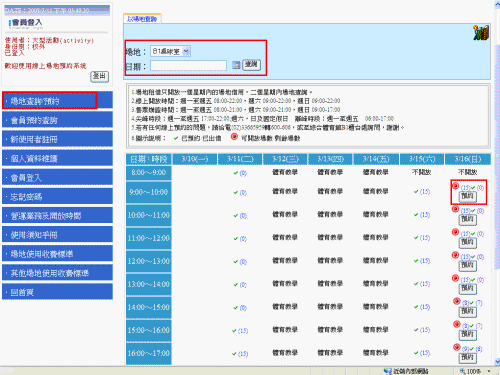The height and width of the screenshot is (375, 500).
Task: Click red available icon in 3/16 14:00~15:00 row
Action: coord(457,301)
